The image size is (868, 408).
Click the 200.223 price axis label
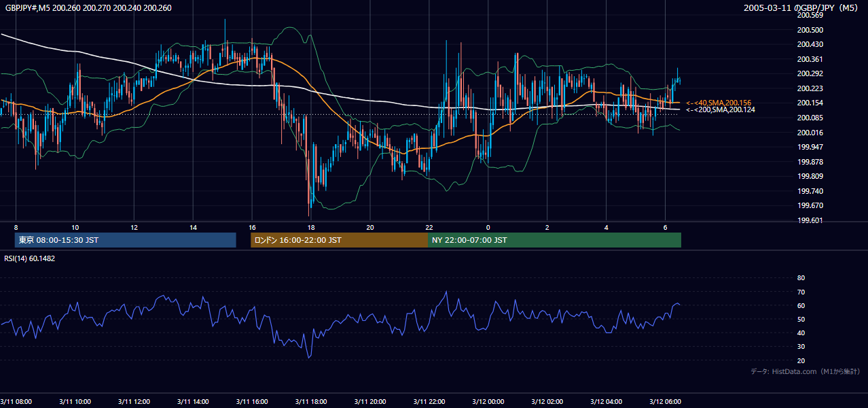(x=810, y=88)
